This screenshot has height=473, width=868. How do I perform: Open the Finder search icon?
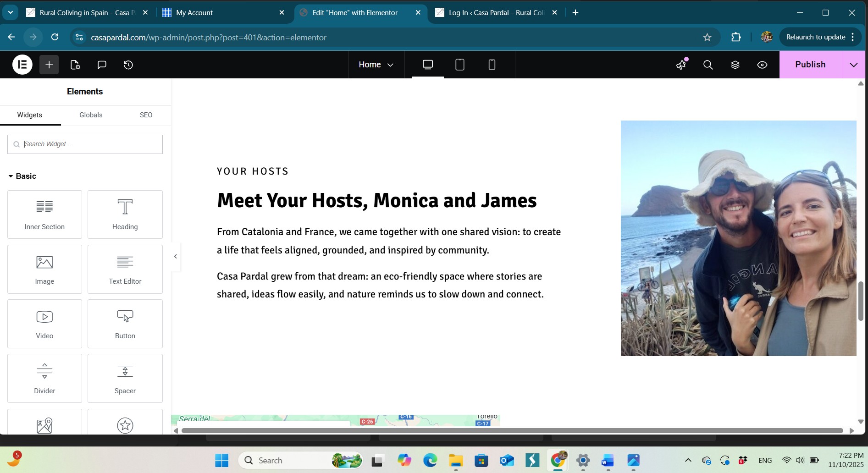click(708, 65)
